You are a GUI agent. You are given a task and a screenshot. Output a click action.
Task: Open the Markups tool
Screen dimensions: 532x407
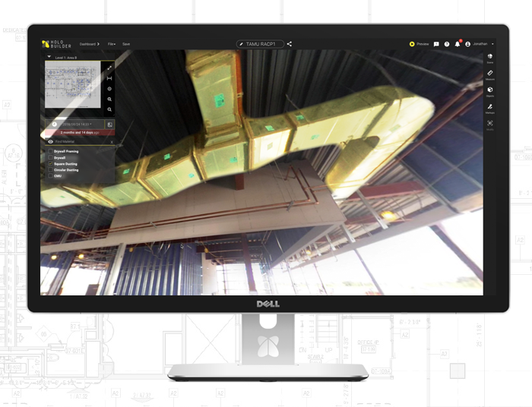[489, 107]
